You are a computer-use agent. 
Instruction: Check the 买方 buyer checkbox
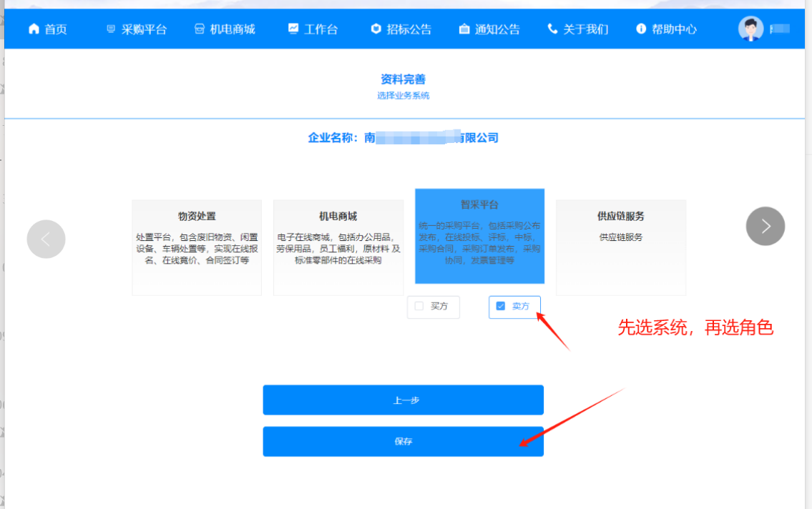419,306
